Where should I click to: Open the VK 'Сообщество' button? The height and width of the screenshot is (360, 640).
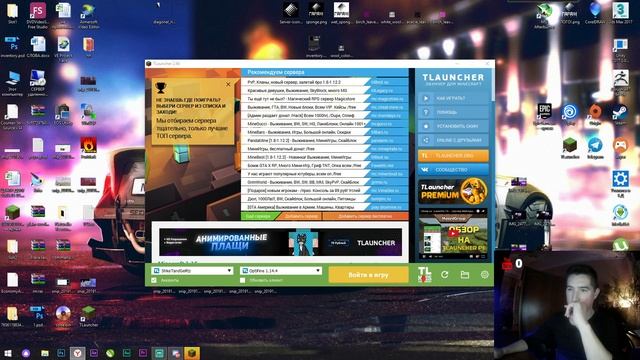click(453, 169)
